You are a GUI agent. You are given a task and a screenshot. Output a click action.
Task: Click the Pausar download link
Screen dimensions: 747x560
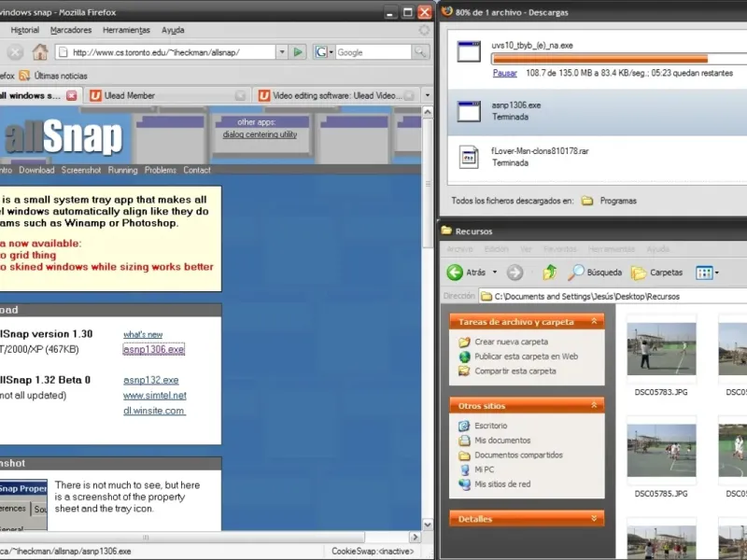click(x=505, y=73)
